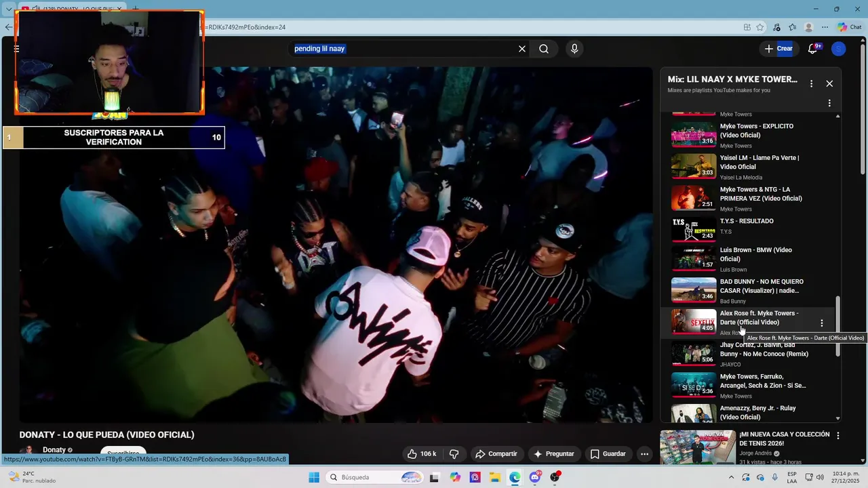Image resolution: width=868 pixels, height=488 pixels.
Task: Open more actions ellipsis under video
Action: (645, 453)
